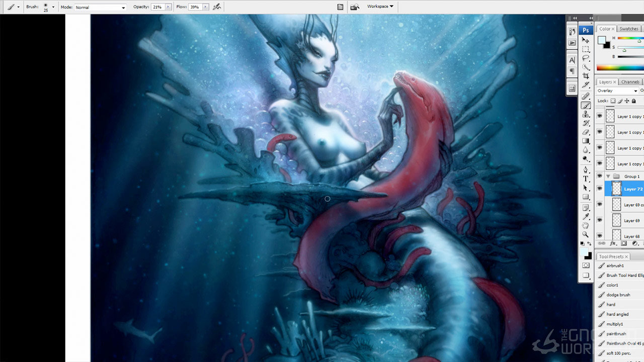This screenshot has height=362, width=644.
Task: Click the layer style fx button
Action: tap(613, 243)
